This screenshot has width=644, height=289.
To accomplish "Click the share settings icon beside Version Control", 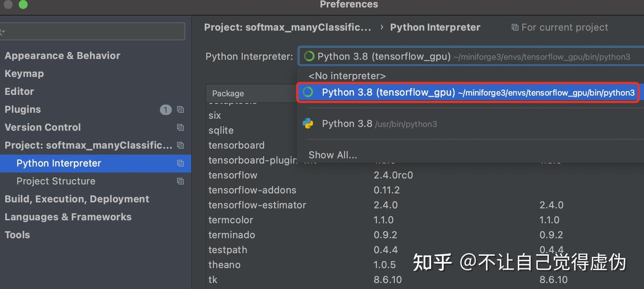I will 180,127.
